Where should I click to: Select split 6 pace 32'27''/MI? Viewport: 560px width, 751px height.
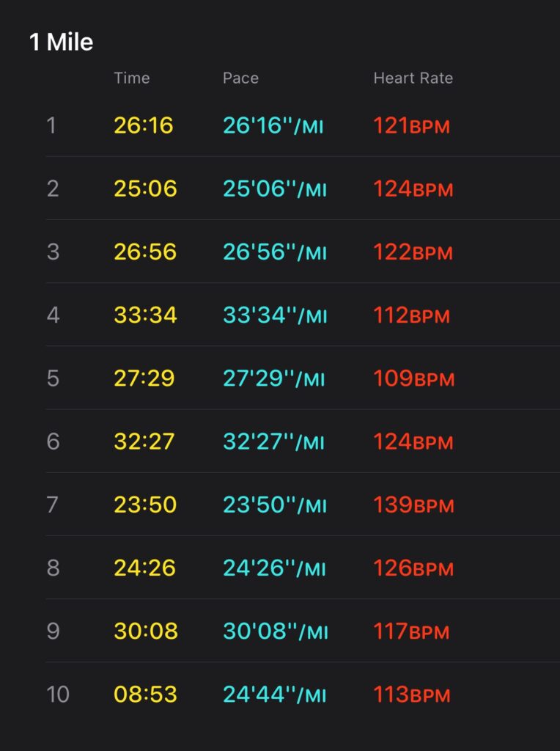[x=274, y=442]
